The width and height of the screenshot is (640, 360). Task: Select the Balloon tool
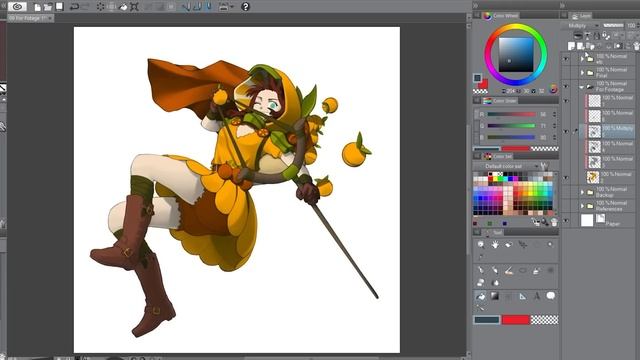coord(551,296)
